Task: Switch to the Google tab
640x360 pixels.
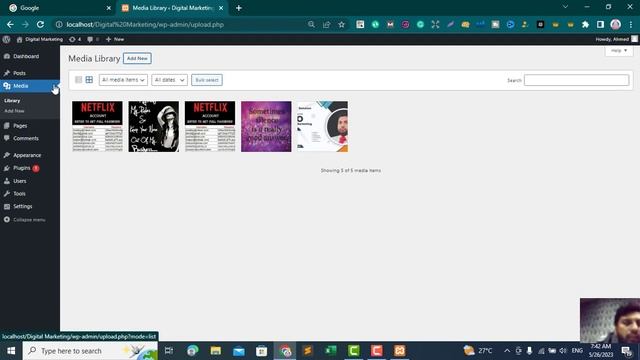Action: (x=59, y=8)
